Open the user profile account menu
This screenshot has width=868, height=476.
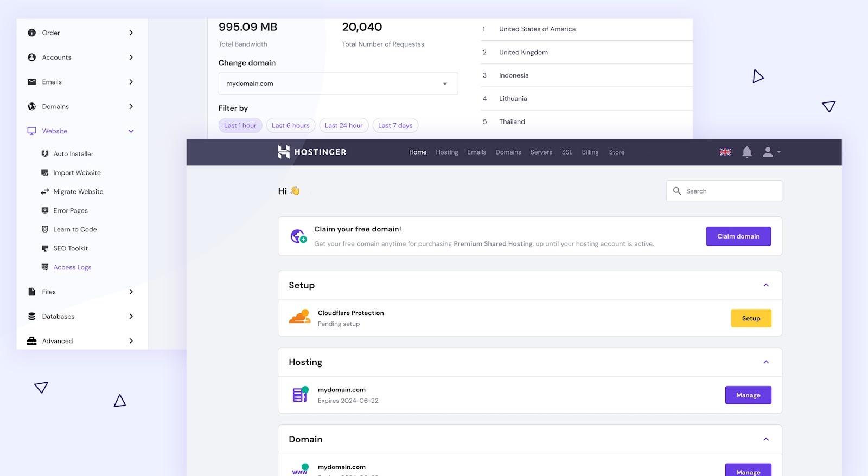[771, 152]
